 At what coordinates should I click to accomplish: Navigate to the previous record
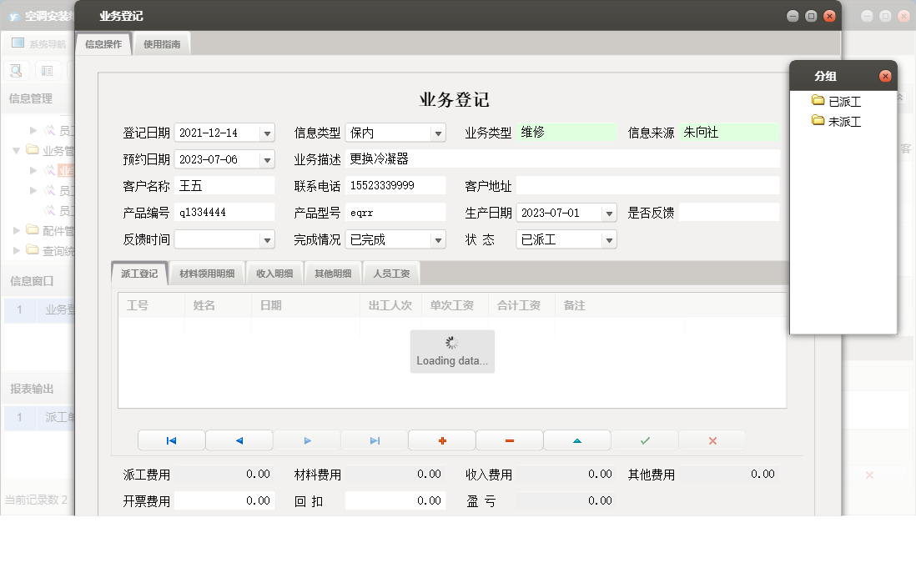[239, 440]
